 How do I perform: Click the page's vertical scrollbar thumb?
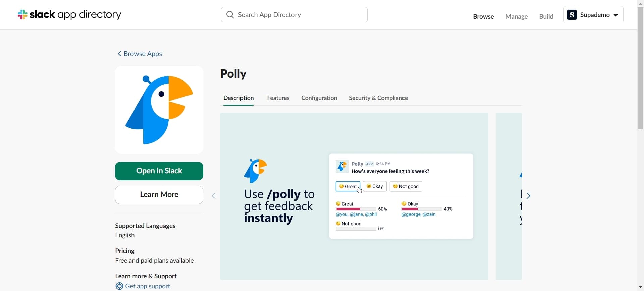(640, 67)
